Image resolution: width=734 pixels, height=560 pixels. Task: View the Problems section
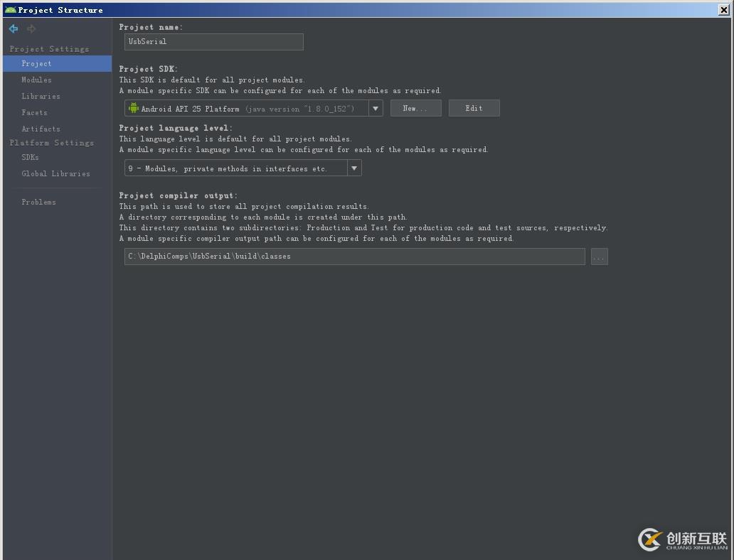point(38,202)
